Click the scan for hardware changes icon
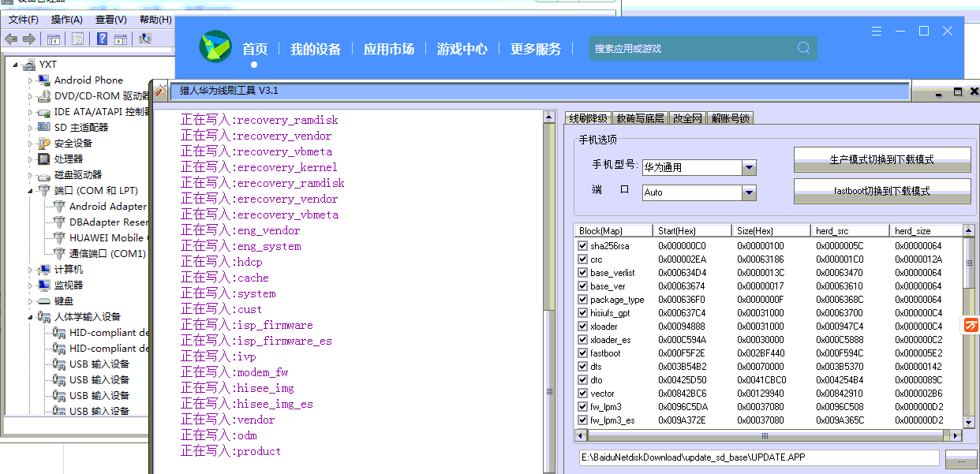Viewport: 980px width, 474px height. pyautogui.click(x=145, y=39)
